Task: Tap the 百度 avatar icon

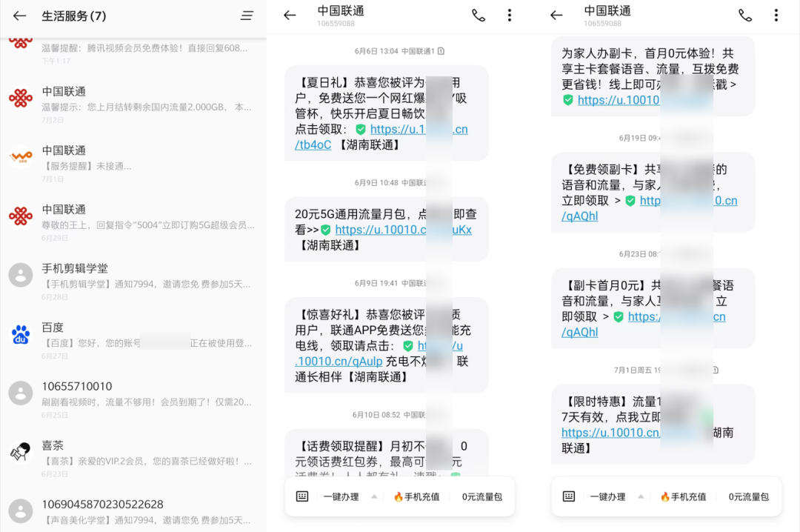Action: coord(21,333)
